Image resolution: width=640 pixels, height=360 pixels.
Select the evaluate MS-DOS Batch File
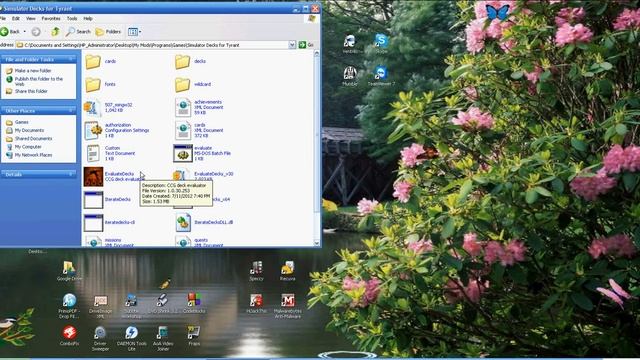183,153
